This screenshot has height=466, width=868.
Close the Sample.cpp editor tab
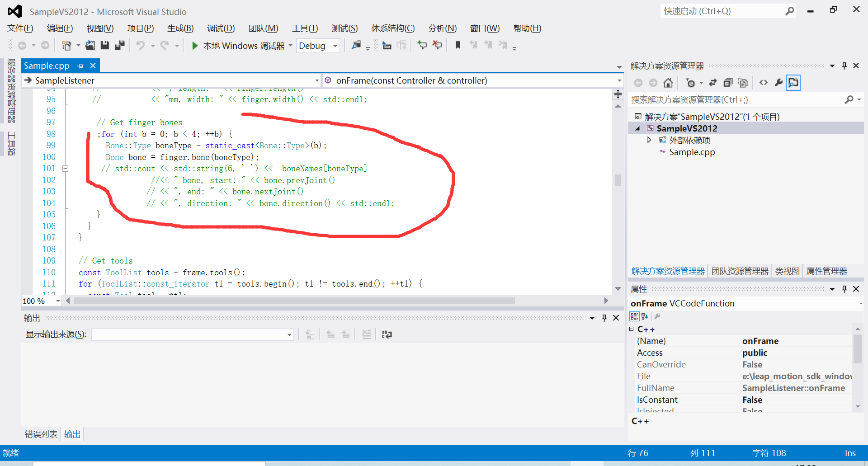tap(93, 66)
